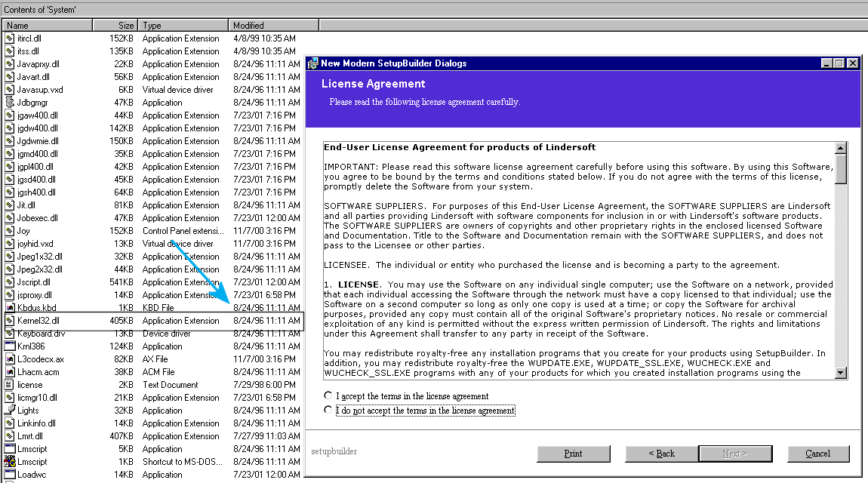Click the jsproxy.dll file name

[34, 295]
